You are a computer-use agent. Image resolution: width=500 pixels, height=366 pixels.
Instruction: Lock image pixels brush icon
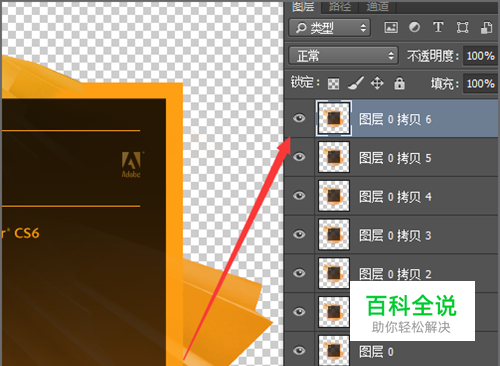356,83
